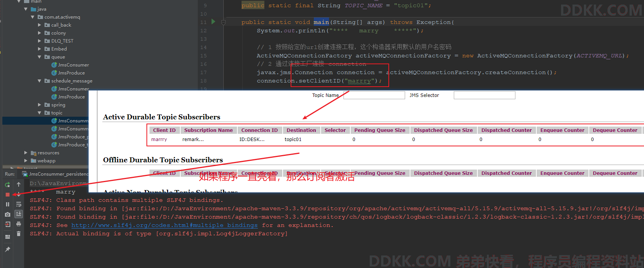Viewport: 644px width, 268px height.
Task: Expand the Embed package
Action: (x=39, y=49)
